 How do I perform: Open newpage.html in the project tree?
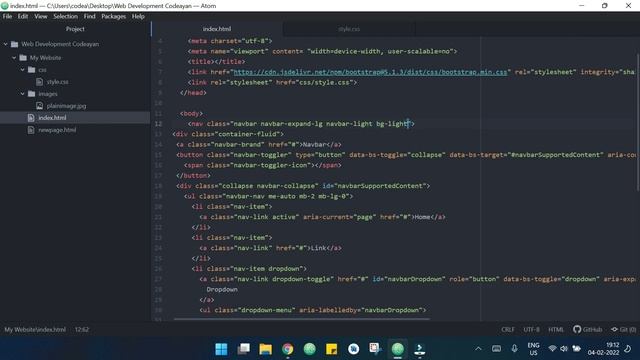tap(57, 130)
